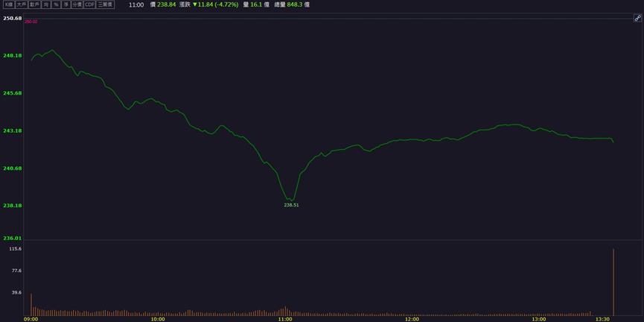644x322 pixels.
Task: Click the 250.68 top price label
Action: [x=13, y=18]
